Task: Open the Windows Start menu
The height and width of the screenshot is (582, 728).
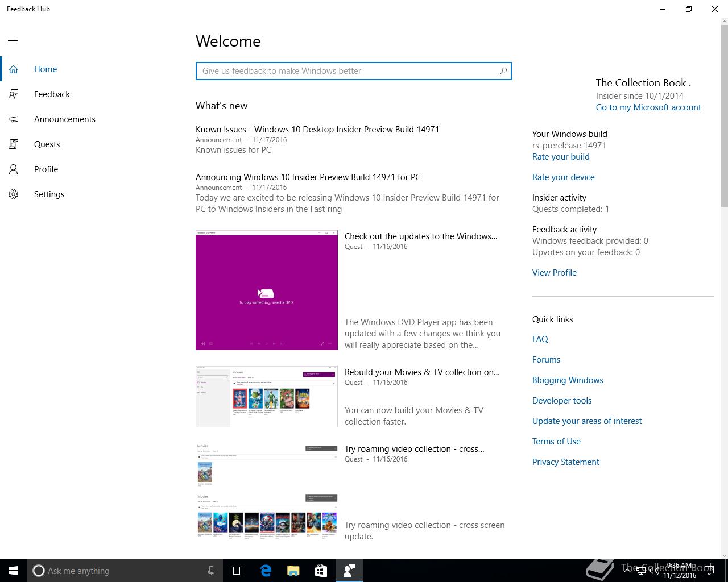Action: coord(14,571)
